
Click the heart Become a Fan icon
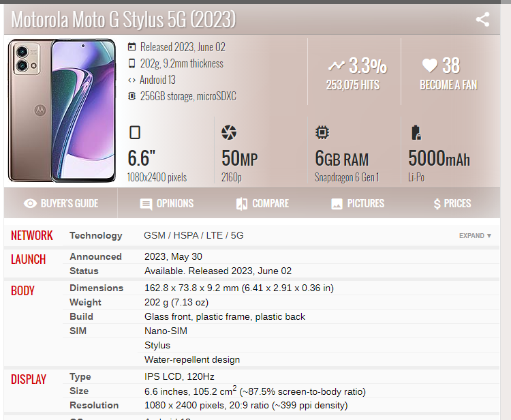pyautogui.click(x=429, y=65)
